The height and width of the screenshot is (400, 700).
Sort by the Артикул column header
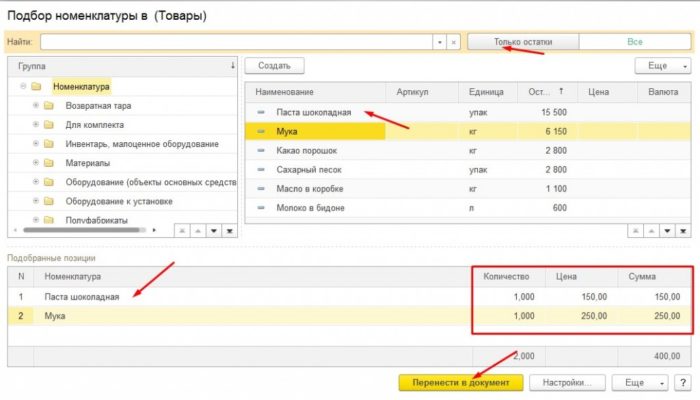tap(422, 92)
